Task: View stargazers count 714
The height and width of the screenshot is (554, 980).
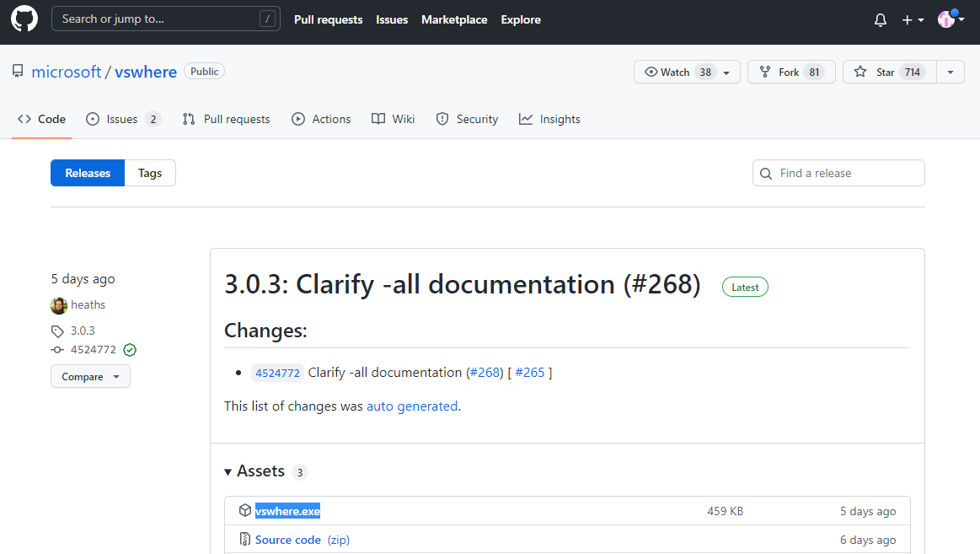Action: [913, 72]
